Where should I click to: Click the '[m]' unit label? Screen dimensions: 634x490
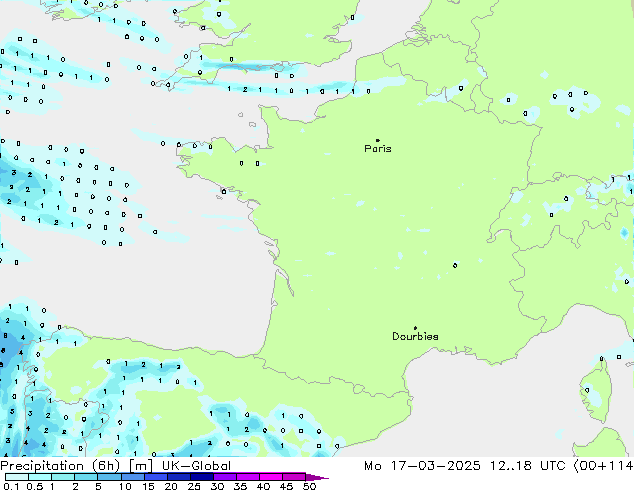pos(141,466)
